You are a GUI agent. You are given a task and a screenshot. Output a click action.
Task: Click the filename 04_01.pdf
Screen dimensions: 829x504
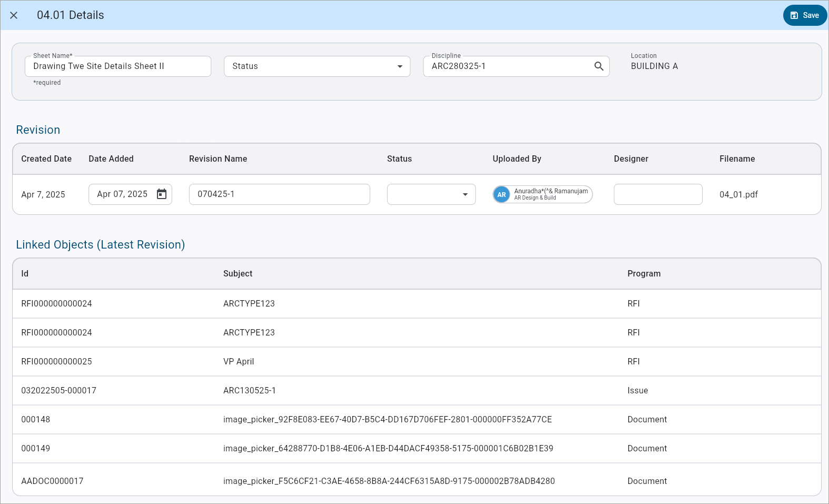pyautogui.click(x=738, y=194)
